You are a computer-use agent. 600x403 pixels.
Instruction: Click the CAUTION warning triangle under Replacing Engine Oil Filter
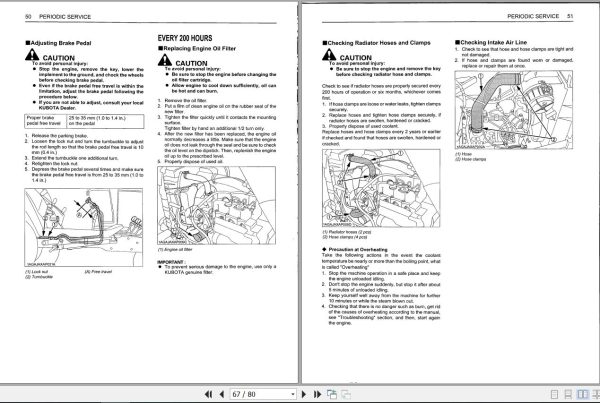coord(165,60)
